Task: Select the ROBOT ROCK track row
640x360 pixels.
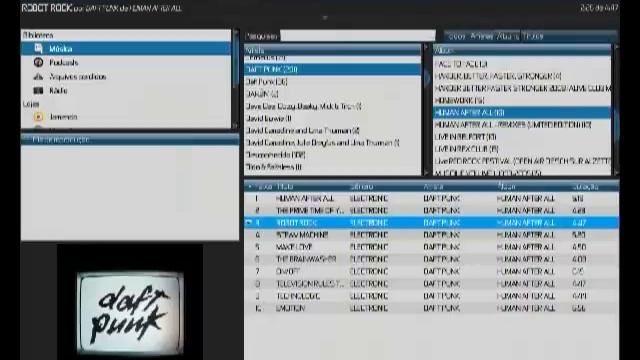Action: pos(431,222)
